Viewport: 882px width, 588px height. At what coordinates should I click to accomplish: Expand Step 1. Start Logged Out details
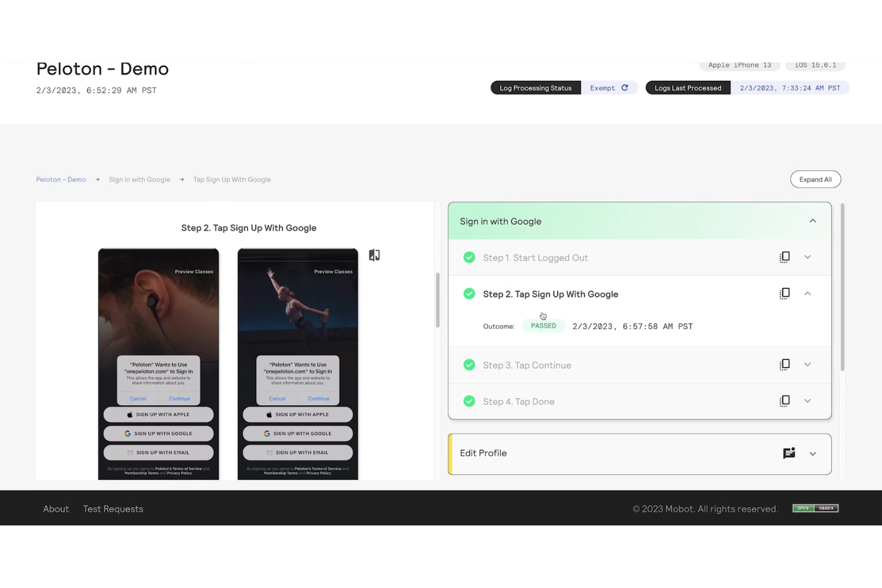pyautogui.click(x=808, y=257)
